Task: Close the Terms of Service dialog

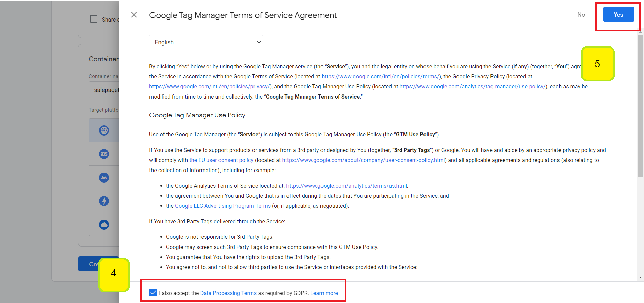Action: click(x=134, y=15)
